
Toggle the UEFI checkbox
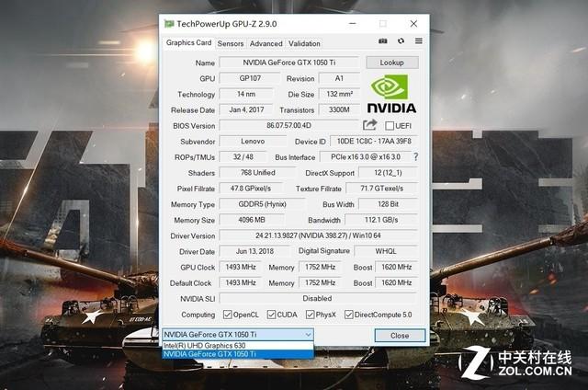pyautogui.click(x=390, y=125)
